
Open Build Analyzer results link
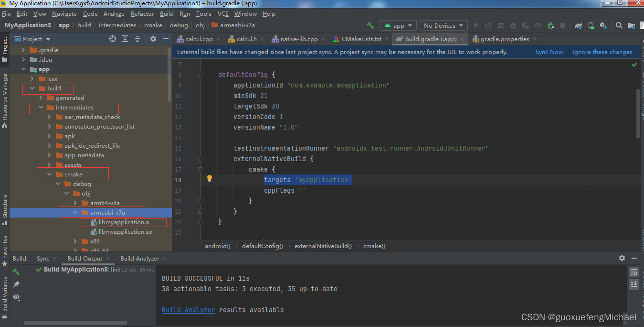pyautogui.click(x=188, y=310)
